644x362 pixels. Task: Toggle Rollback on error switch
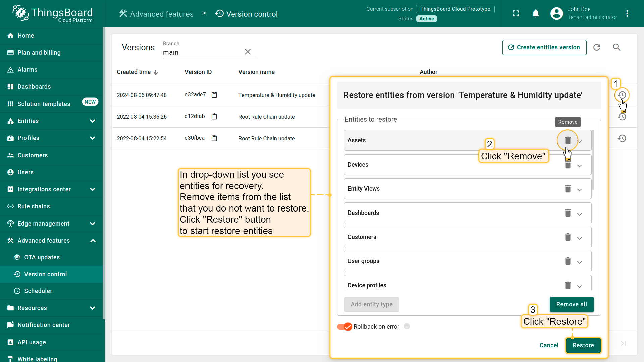344,327
